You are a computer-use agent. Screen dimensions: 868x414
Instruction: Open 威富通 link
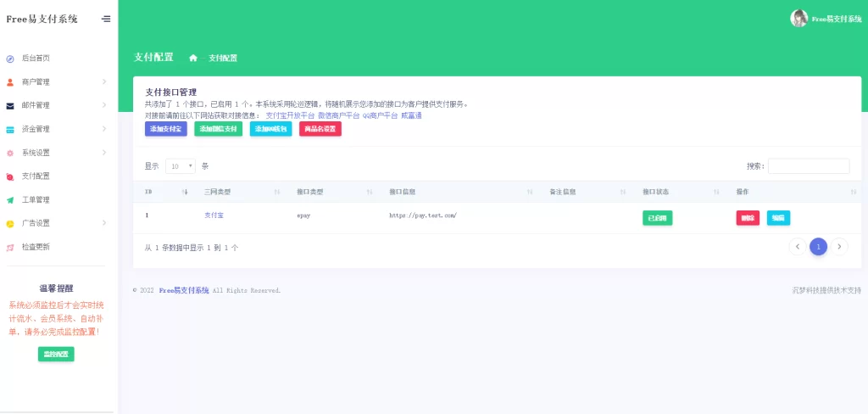click(x=412, y=116)
